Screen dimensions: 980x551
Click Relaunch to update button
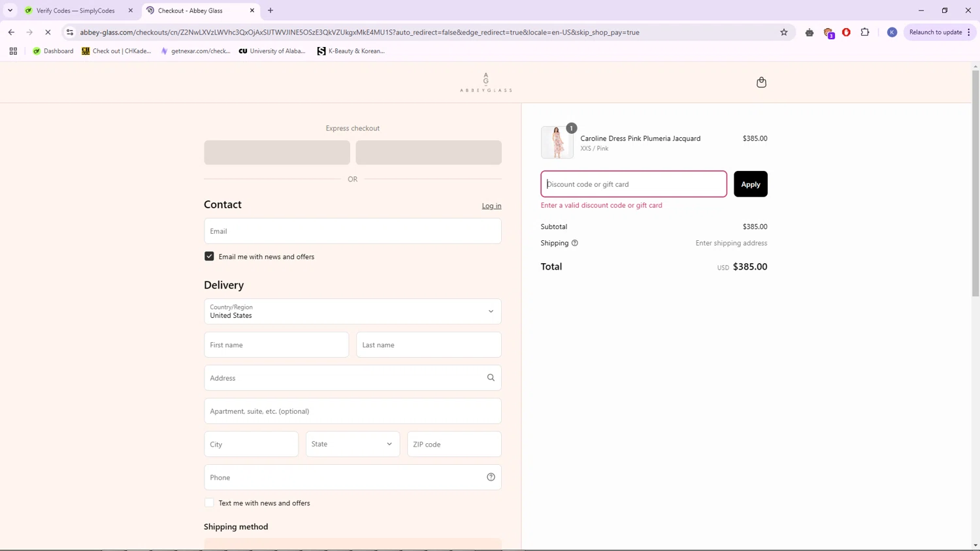click(935, 32)
